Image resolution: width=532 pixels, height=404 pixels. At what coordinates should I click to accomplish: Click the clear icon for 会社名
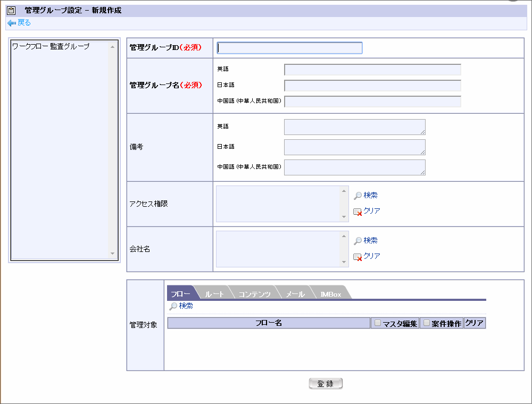pos(358,257)
